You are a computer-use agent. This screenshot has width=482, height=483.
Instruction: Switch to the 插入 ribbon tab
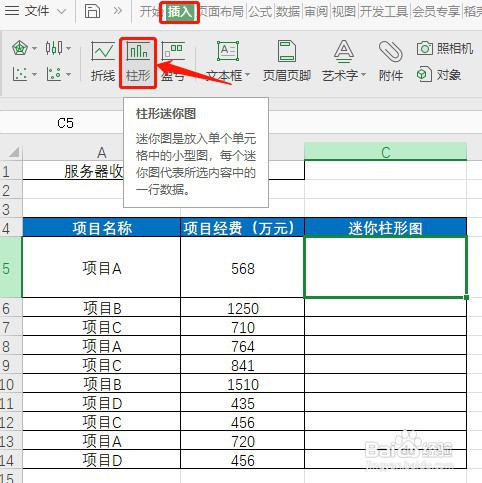179,12
